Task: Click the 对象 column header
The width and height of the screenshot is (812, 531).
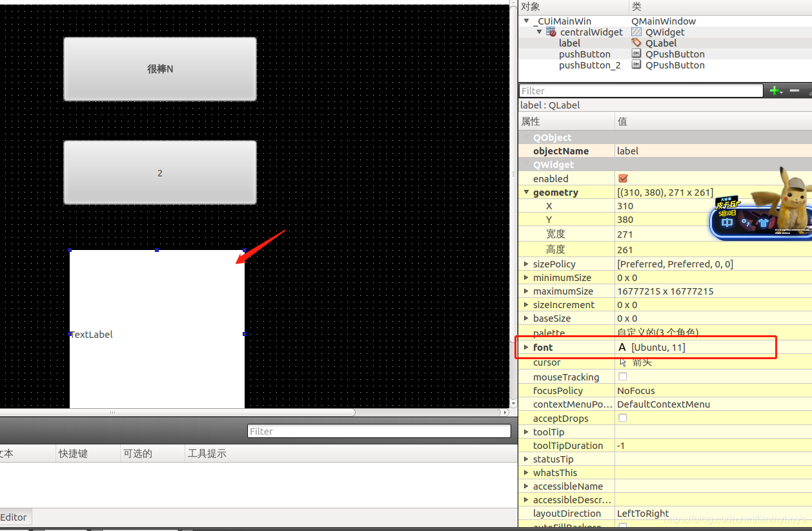Action: click(x=573, y=6)
